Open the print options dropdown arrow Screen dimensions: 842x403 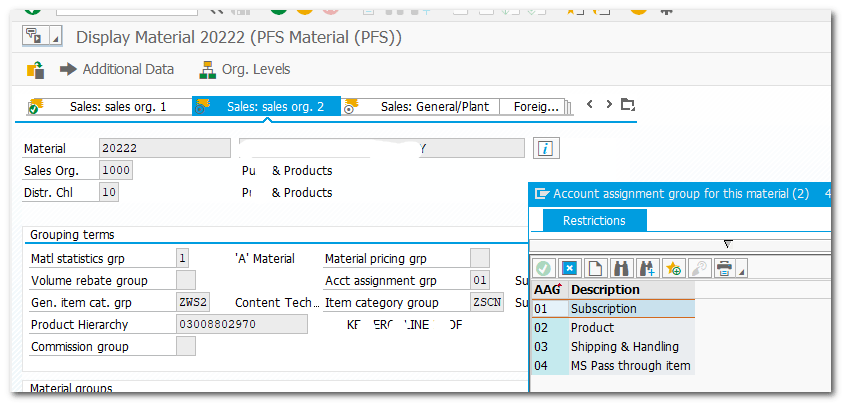(741, 272)
